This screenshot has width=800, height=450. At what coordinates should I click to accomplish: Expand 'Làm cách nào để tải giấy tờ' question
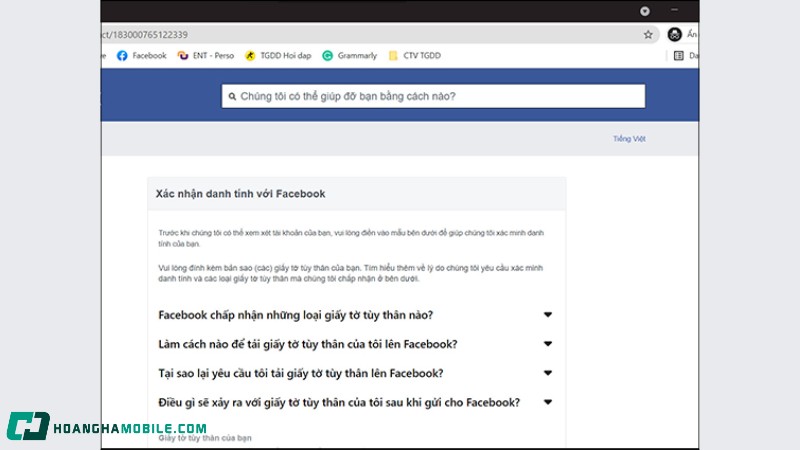tap(355, 344)
